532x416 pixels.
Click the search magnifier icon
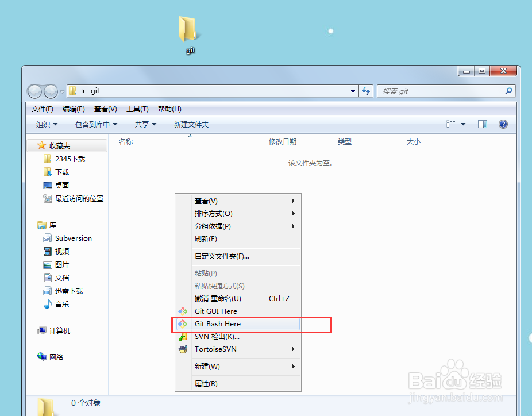click(508, 91)
